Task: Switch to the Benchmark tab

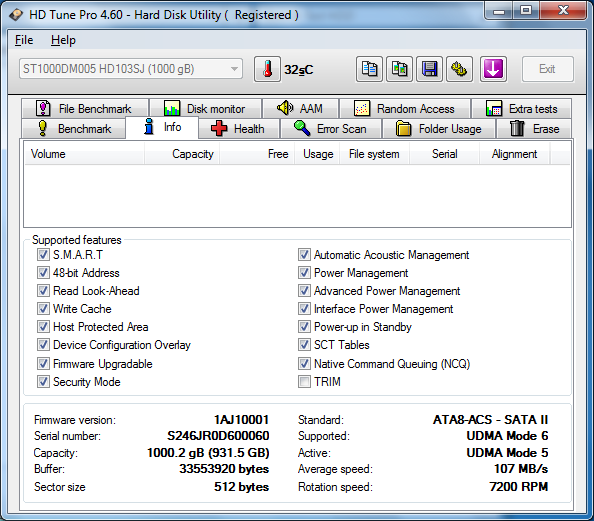Action: [x=74, y=128]
